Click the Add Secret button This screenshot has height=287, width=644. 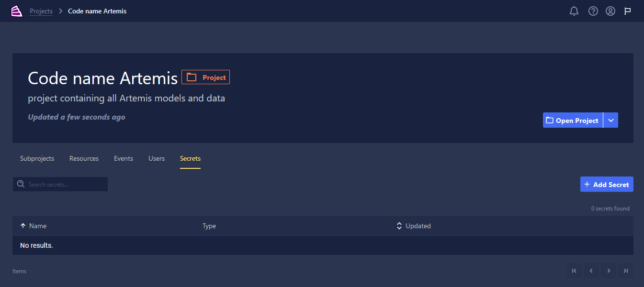pos(607,184)
